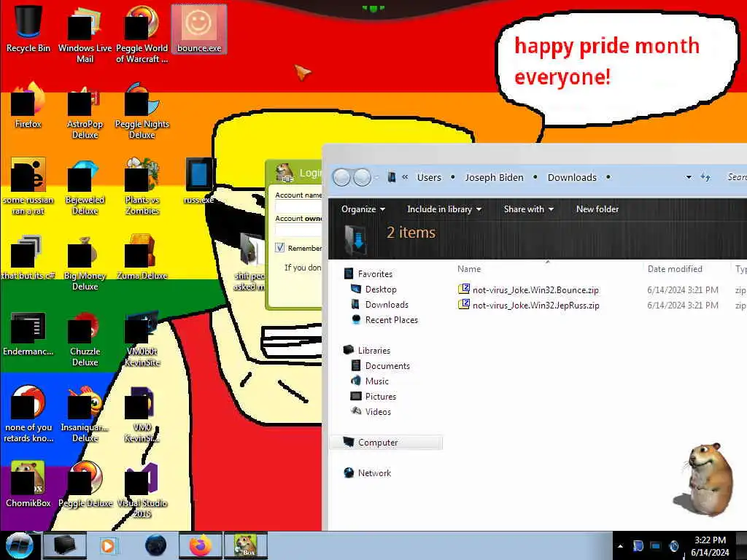Screen dimensions: 747x560
Task: Select Peggle Nights Deluxe desktop icon
Action: tap(142, 111)
